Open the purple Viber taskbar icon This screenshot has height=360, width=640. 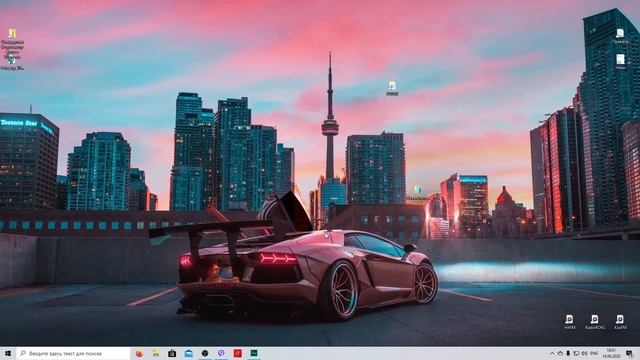coord(221,353)
